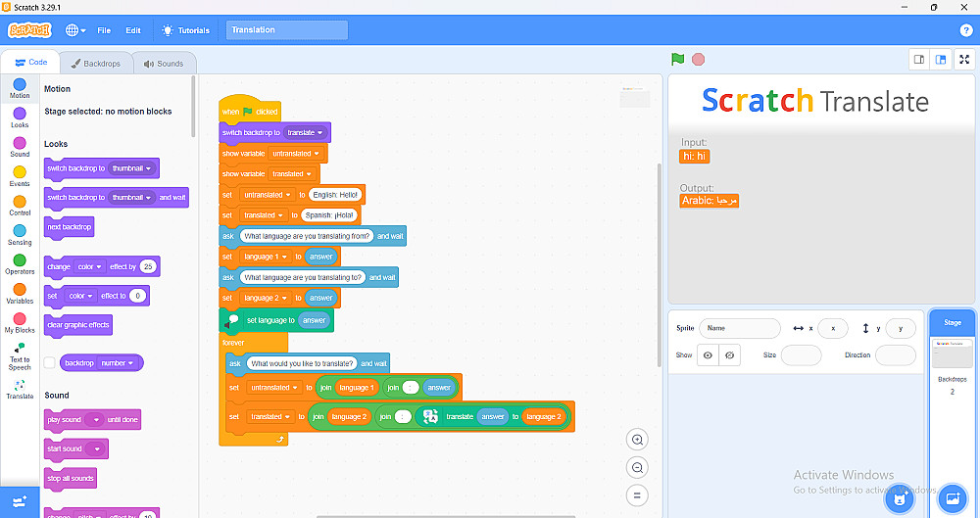Viewport: 980px width, 518px height.
Task: Open thumbnail dropdown in switch backdrop block
Action: click(x=132, y=168)
